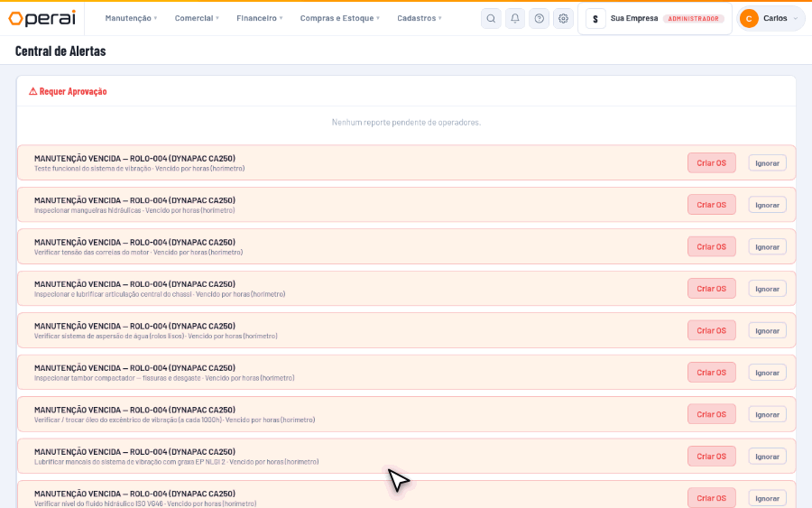The image size is (812, 508).
Task: Criar OS for sistema de aspersão de água
Action: pos(712,331)
